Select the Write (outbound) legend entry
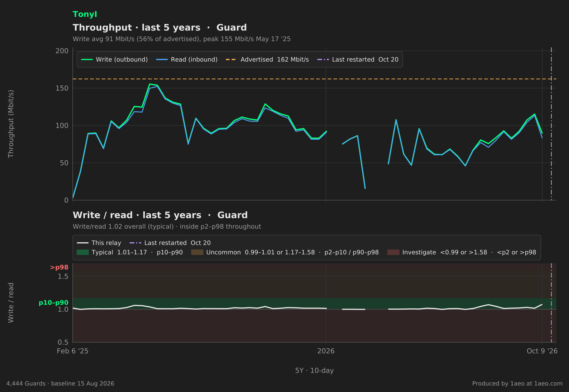 pyautogui.click(x=115, y=60)
